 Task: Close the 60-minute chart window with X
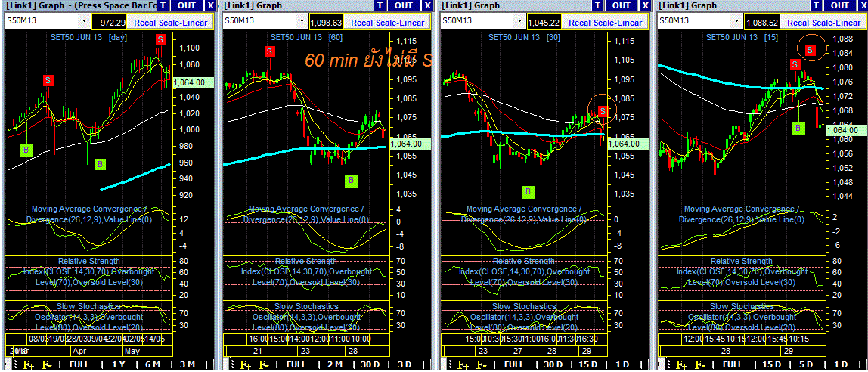click(x=427, y=5)
